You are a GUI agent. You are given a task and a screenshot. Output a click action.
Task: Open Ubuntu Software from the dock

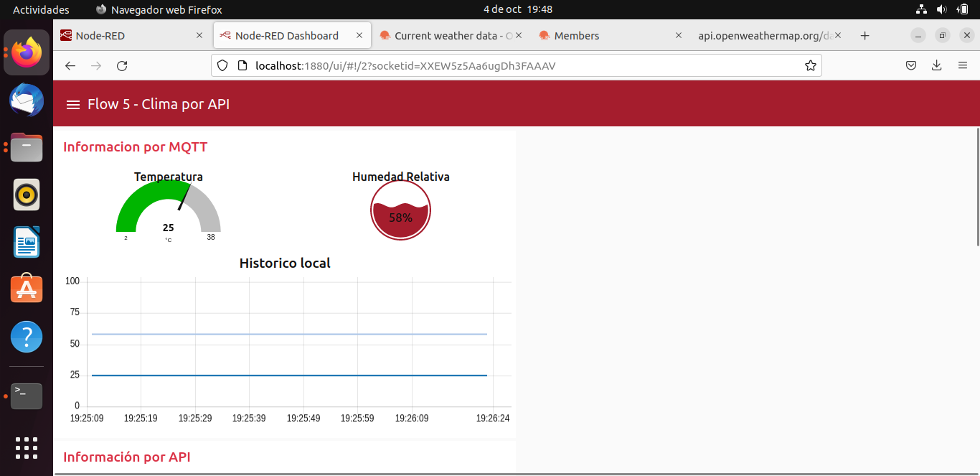26,289
